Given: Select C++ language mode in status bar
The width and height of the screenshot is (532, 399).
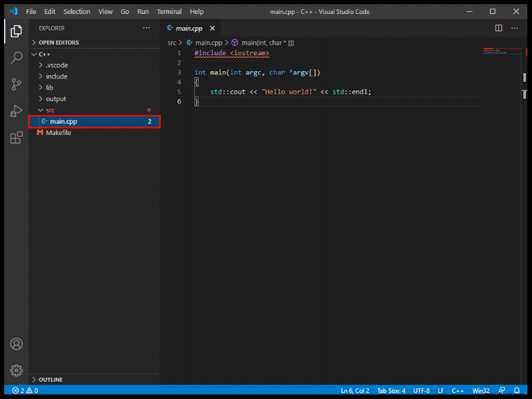Looking at the screenshot, I should coord(458,390).
